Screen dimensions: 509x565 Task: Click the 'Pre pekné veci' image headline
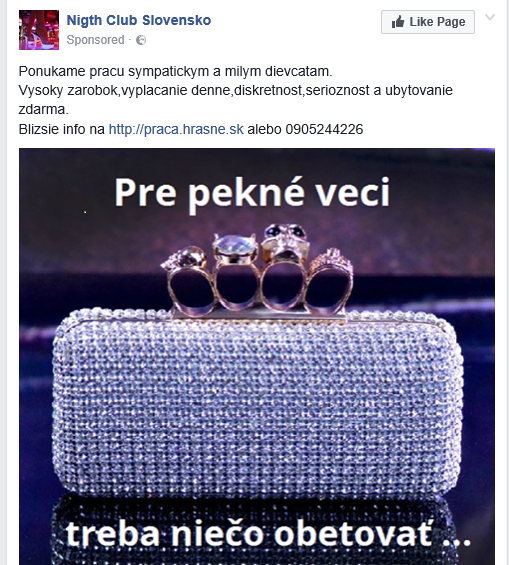[252, 193]
